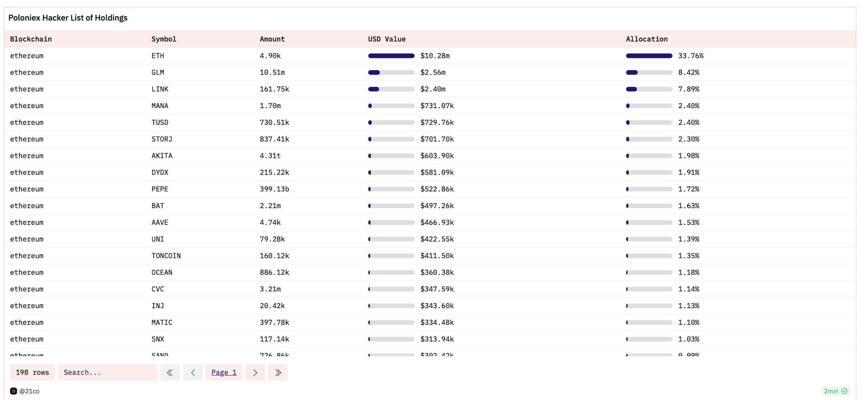The image size is (868, 400).
Task: Select the MATIC symbol cell
Action: point(162,323)
